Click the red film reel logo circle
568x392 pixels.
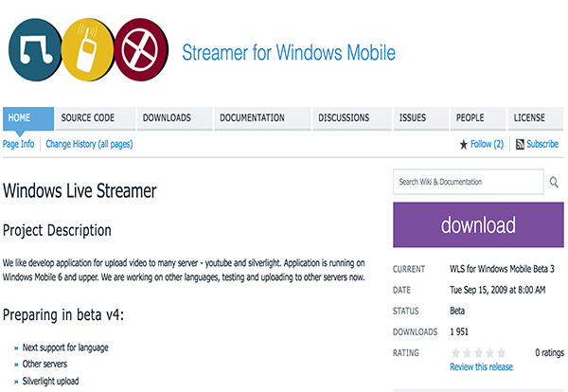[141, 49]
